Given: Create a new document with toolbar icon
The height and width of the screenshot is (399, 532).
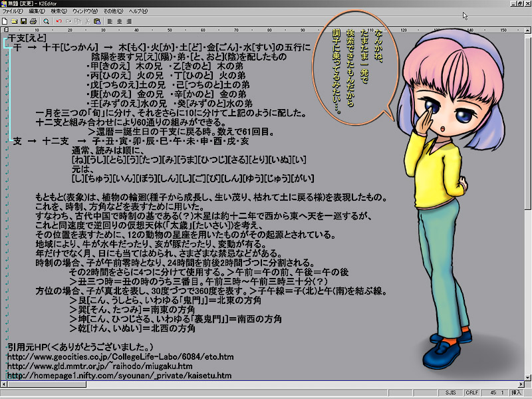Looking at the screenshot, I should 5,21.
